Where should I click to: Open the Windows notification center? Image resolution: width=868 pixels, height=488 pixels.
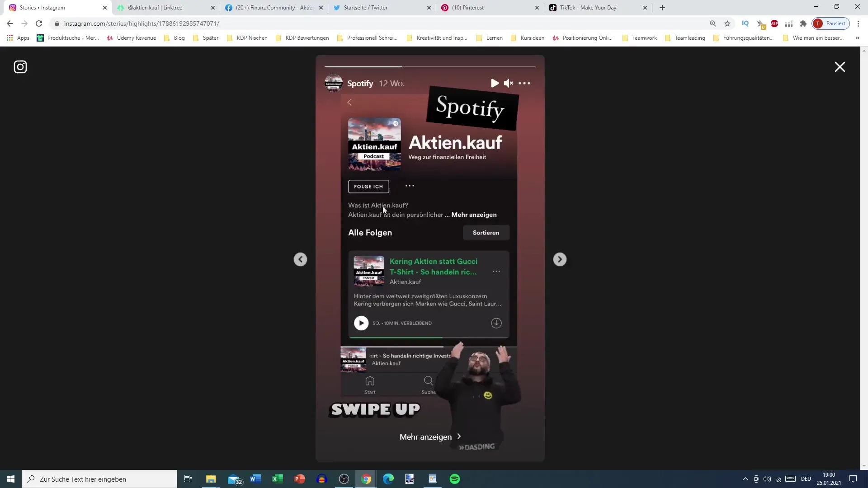point(853,479)
